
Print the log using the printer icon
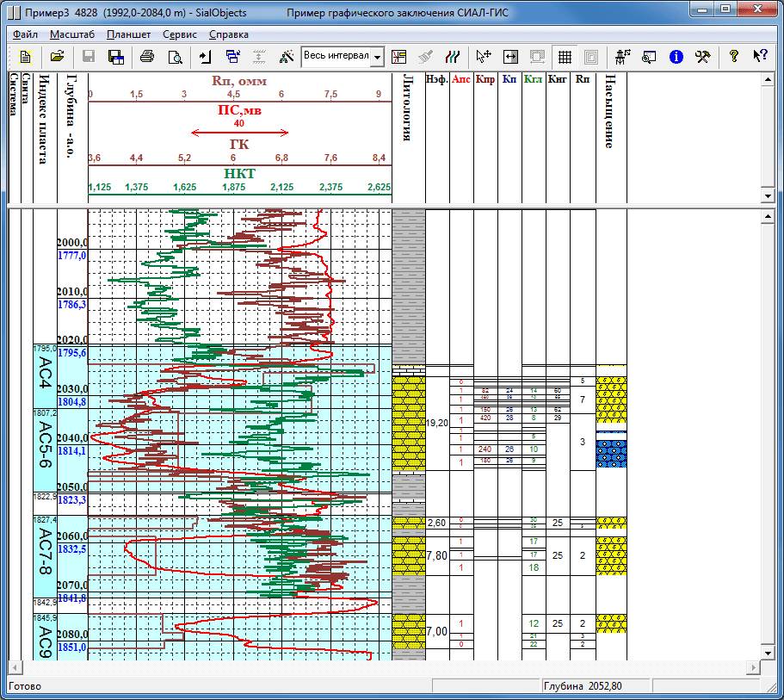(147, 57)
